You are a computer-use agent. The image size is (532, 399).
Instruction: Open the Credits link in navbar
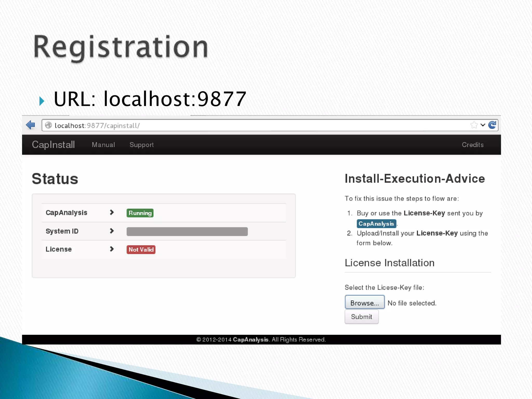[473, 145]
